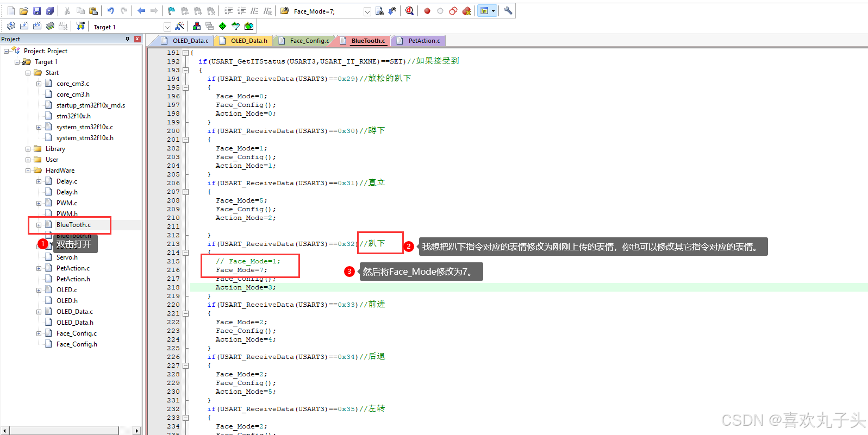
Task: Expand Face_Config.c dependencies
Action: (39, 333)
